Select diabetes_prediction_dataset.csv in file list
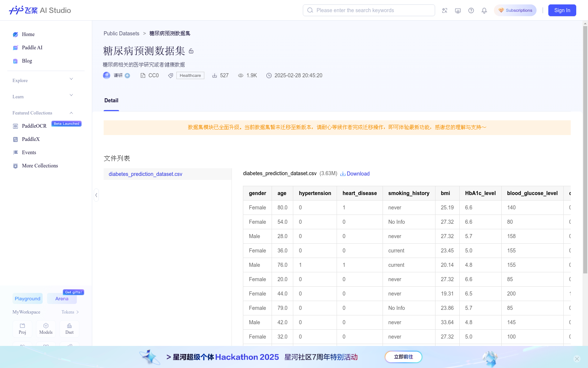The width and height of the screenshot is (588, 368). click(168, 174)
